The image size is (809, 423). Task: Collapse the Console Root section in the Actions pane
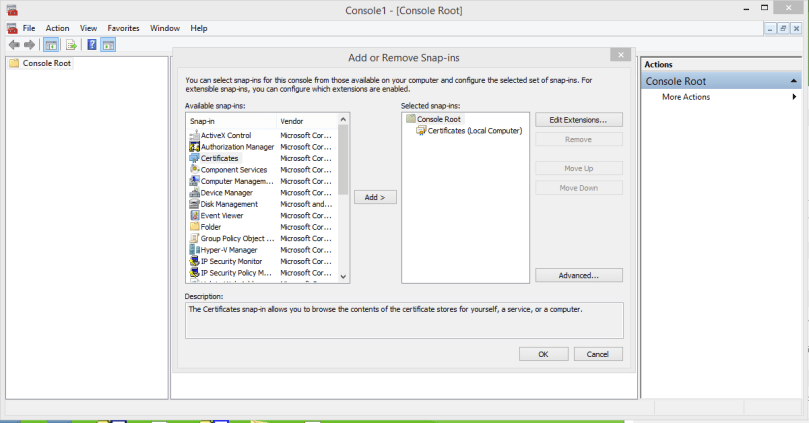(794, 82)
